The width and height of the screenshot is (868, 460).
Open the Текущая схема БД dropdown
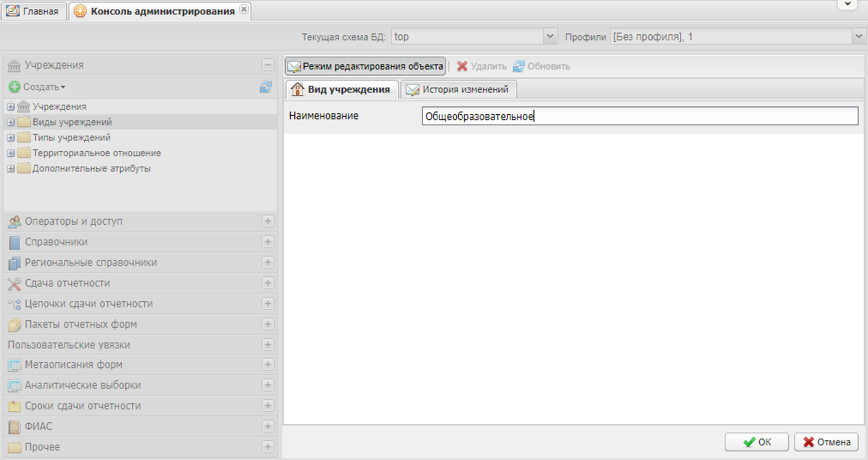(x=551, y=37)
